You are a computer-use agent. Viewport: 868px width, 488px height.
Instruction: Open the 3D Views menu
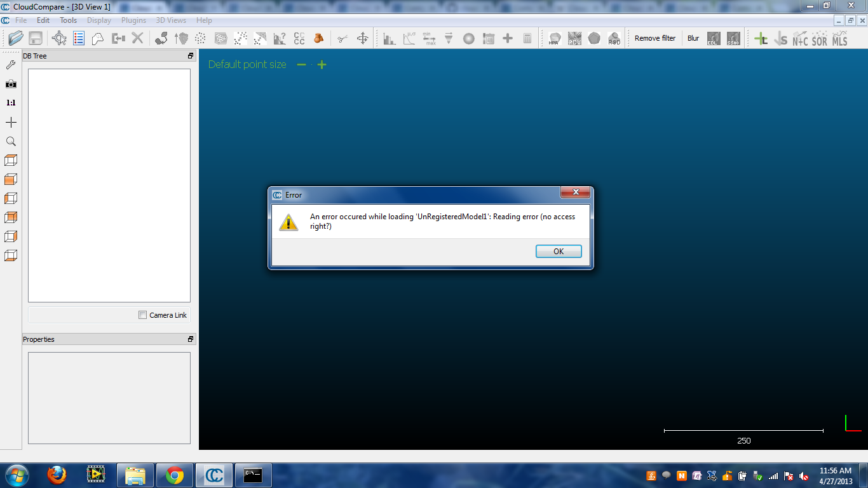(170, 20)
